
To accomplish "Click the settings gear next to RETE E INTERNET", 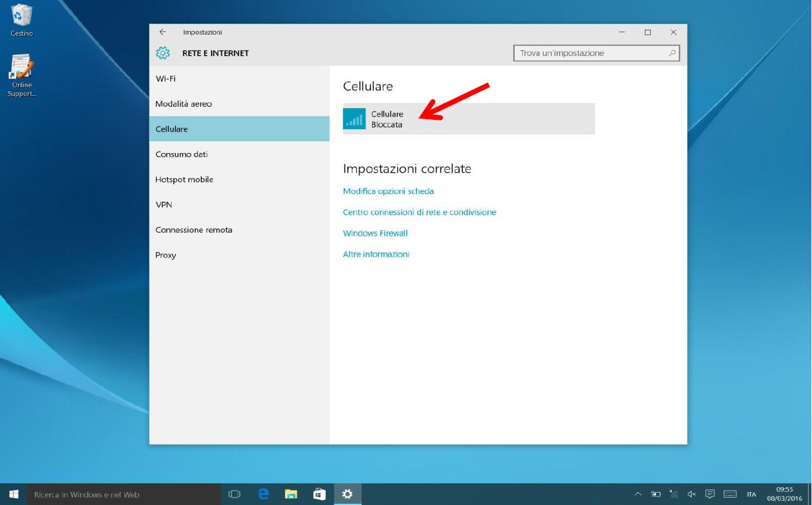I will [163, 53].
